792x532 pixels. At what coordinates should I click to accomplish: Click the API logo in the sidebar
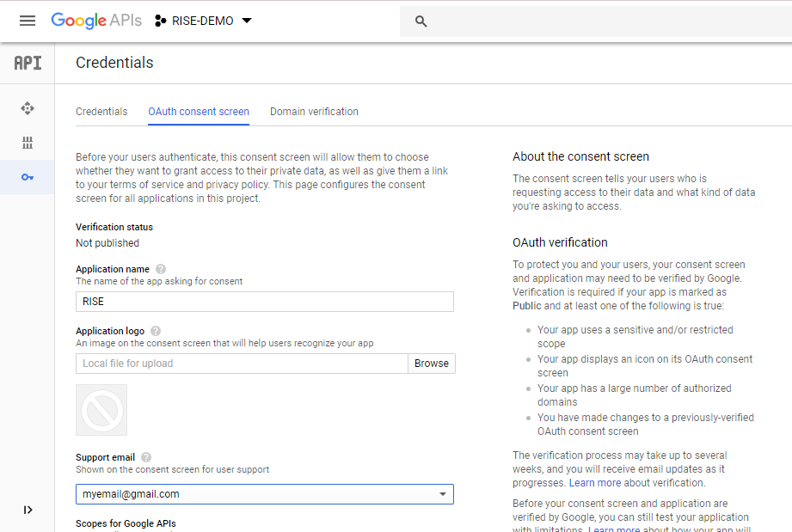point(28,63)
